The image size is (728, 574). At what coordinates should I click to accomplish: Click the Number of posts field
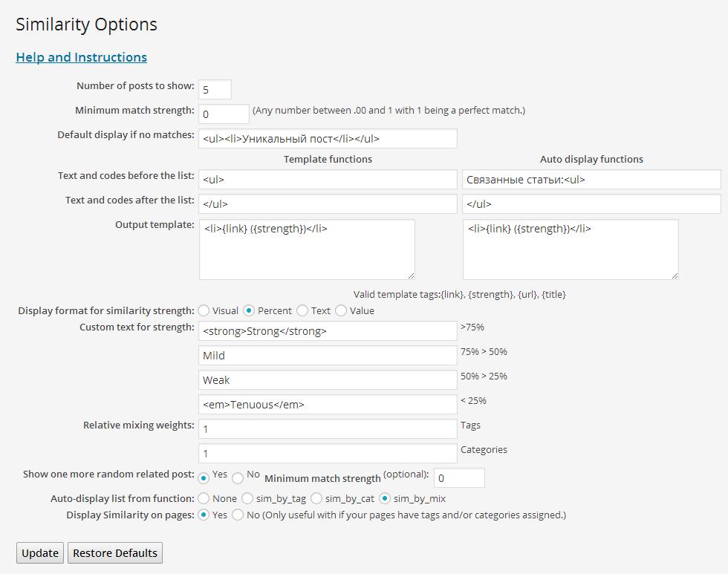(215, 90)
